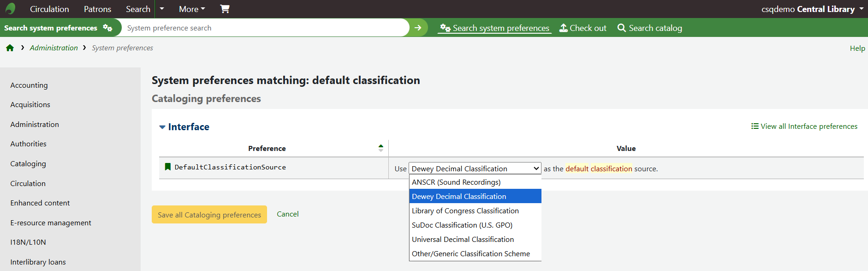Collapse the Interface section triangle

point(162,127)
